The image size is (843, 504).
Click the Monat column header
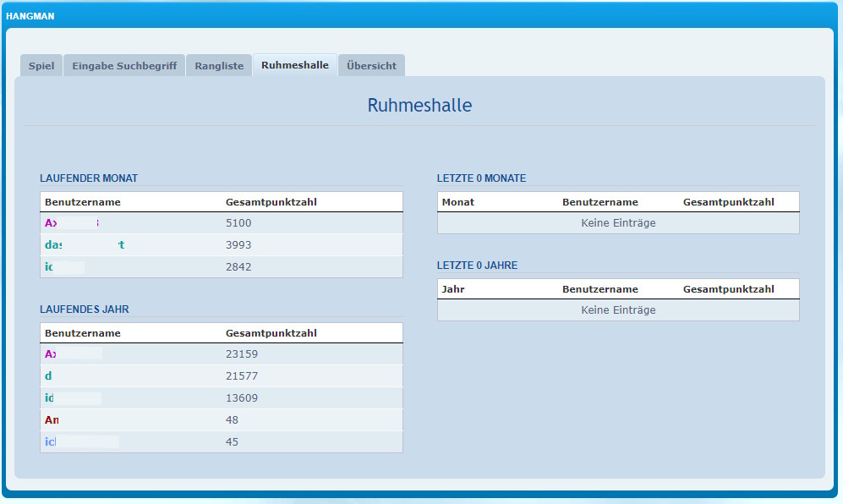tap(458, 202)
